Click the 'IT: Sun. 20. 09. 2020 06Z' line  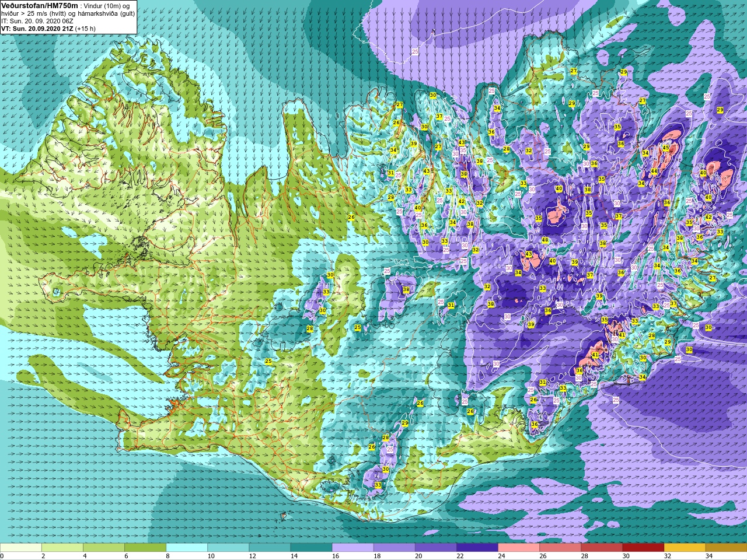tap(37, 20)
